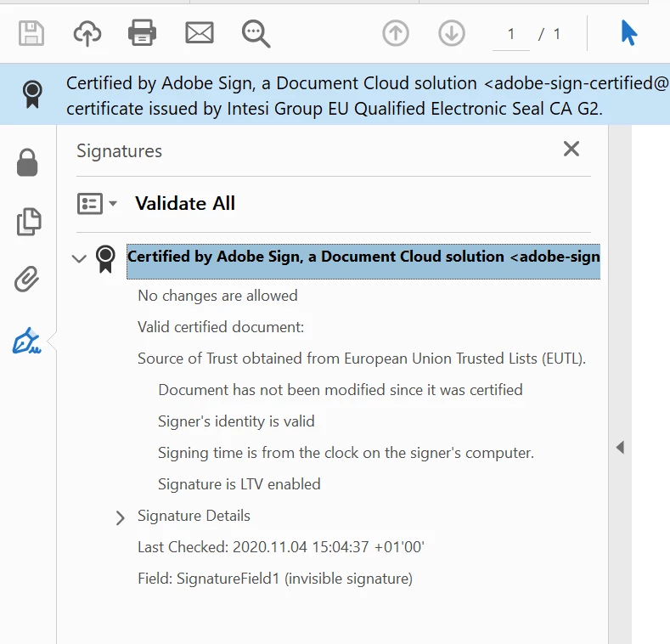Open the Signatures options menu dropdown
The width and height of the screenshot is (670, 644).
[x=97, y=204]
